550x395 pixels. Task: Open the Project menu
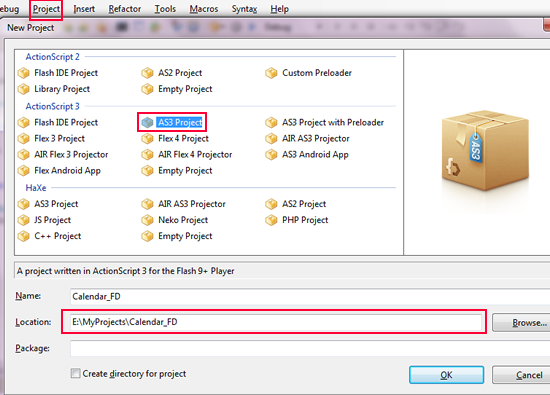click(46, 9)
